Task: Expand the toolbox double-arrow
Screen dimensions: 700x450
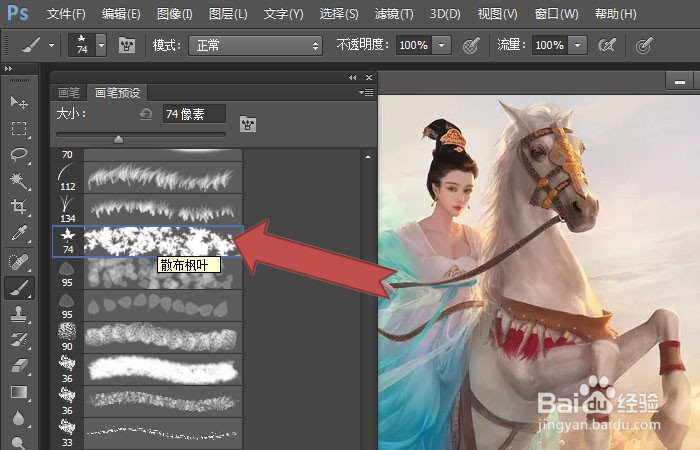Action: tap(8, 68)
